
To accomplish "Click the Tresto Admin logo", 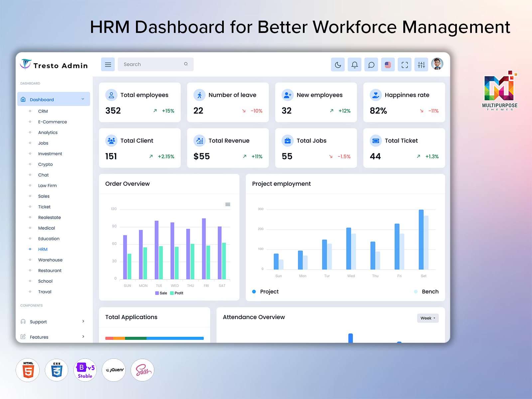I will pyautogui.click(x=54, y=65).
